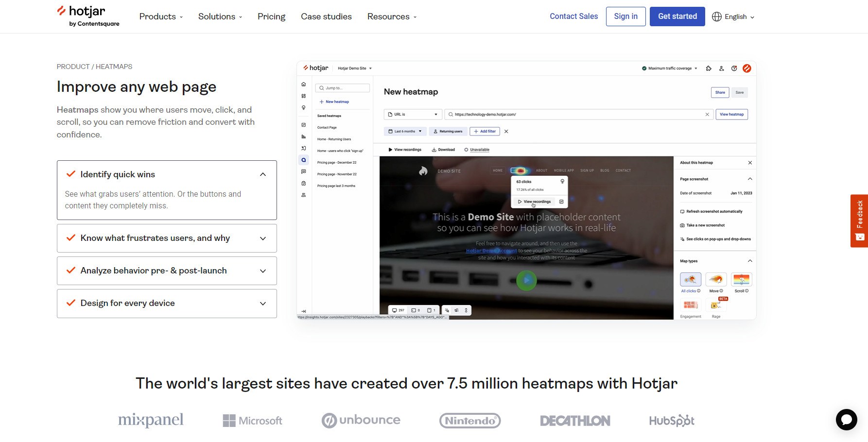Click the unbounce logo
This screenshot has height=442, width=868.
[361, 420]
